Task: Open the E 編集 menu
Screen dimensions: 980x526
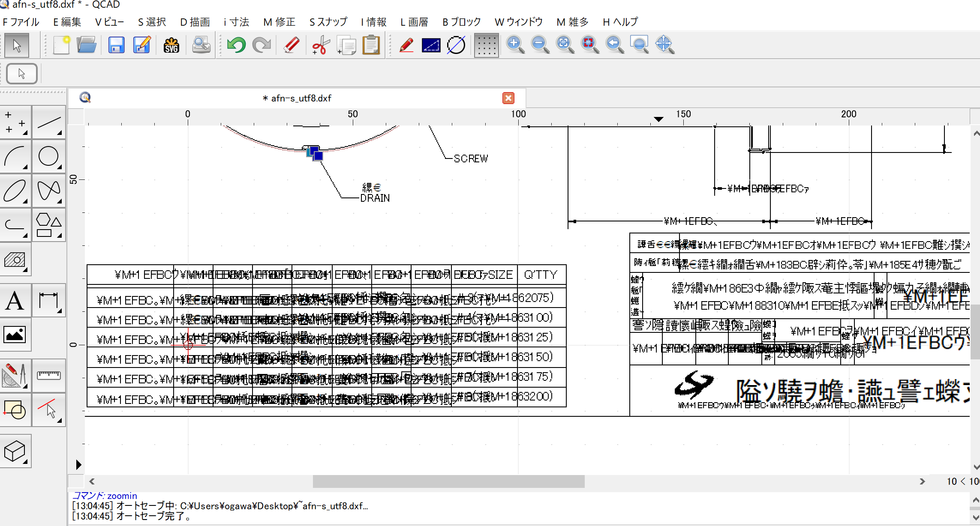Action: [67, 22]
